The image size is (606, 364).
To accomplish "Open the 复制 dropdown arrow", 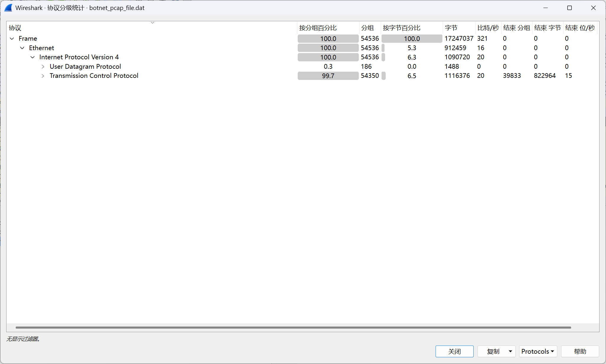I will 510,351.
